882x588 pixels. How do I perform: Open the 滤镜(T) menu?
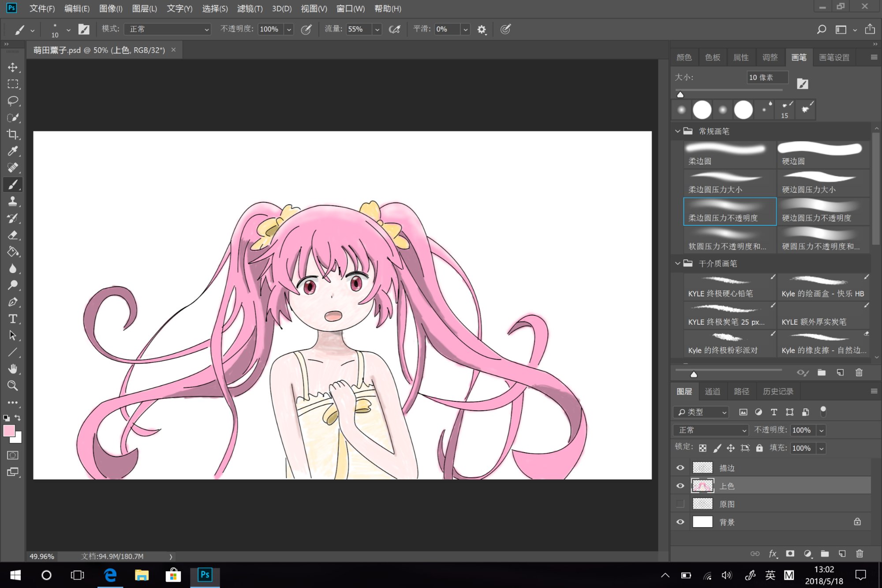(250, 8)
